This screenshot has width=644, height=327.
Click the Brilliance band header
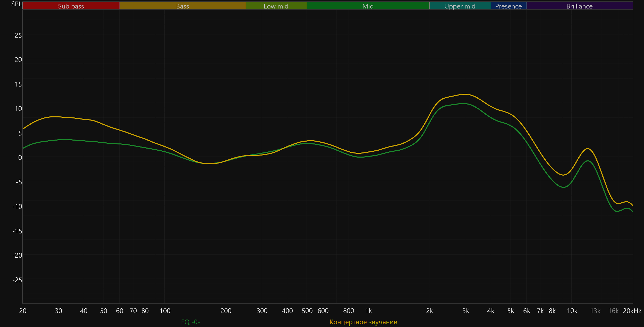pyautogui.click(x=579, y=6)
